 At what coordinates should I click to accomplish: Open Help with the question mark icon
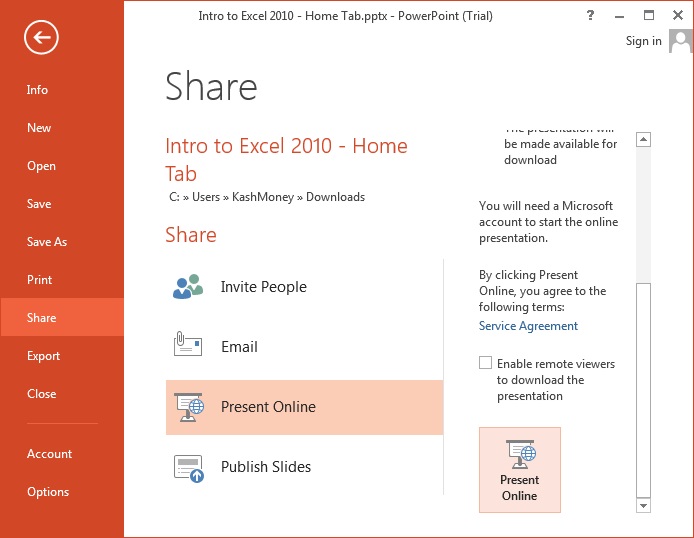590,15
